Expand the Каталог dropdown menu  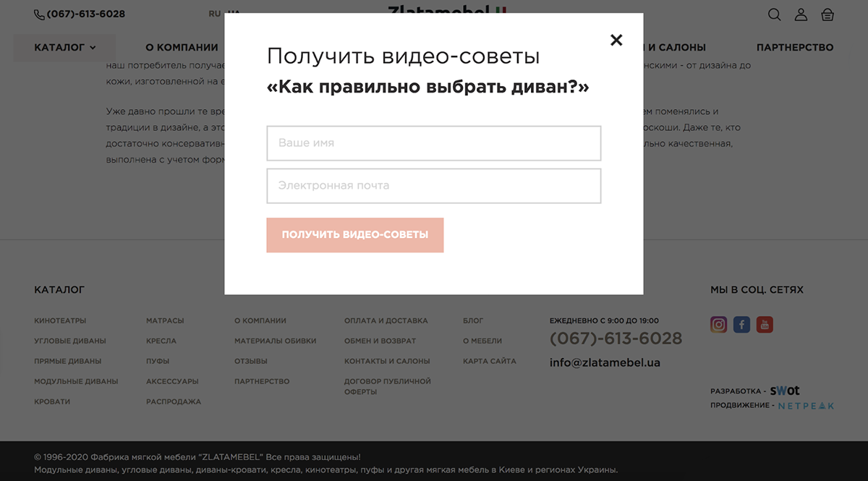pyautogui.click(x=64, y=48)
